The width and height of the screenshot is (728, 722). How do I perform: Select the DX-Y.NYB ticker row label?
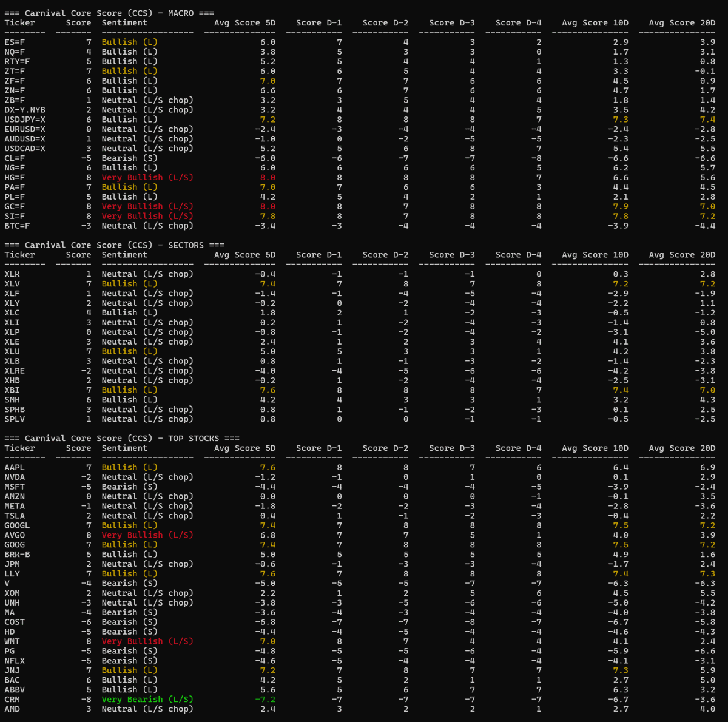pos(25,110)
